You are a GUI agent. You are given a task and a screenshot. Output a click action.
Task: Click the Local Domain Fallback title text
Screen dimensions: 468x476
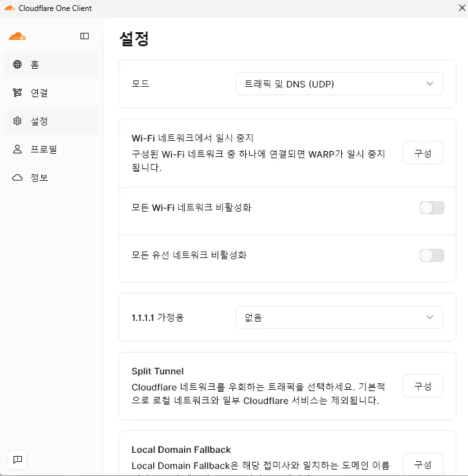tap(181, 450)
